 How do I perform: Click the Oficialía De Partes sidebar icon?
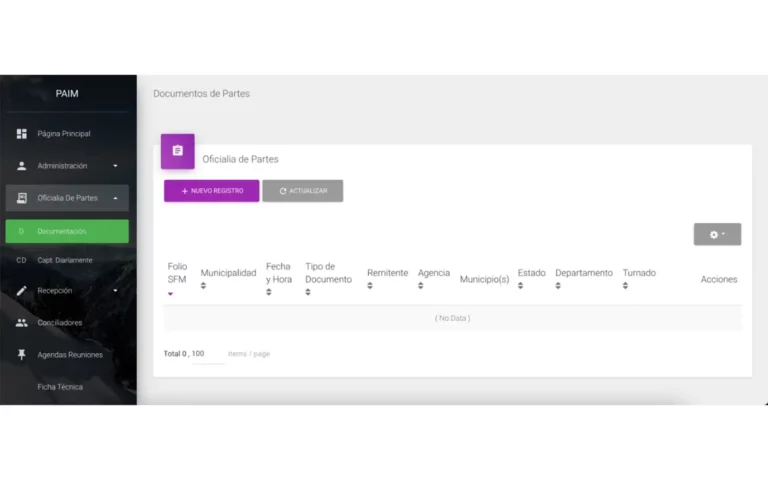click(x=22, y=198)
